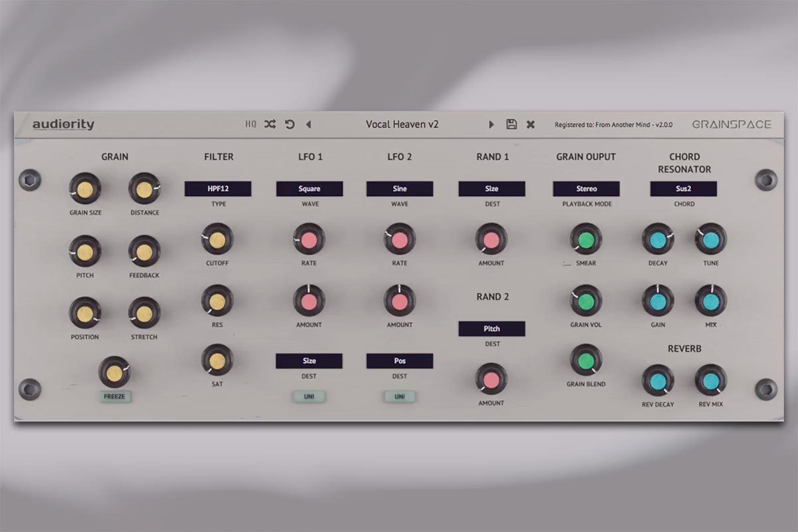Toggle the HQ mode button
This screenshot has width=798, height=532.
(251, 124)
